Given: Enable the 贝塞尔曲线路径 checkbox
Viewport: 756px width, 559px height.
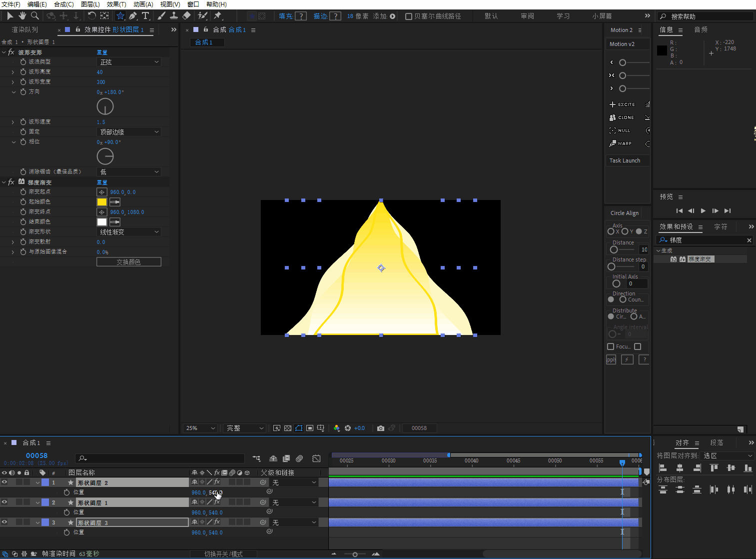Looking at the screenshot, I should 409,16.
